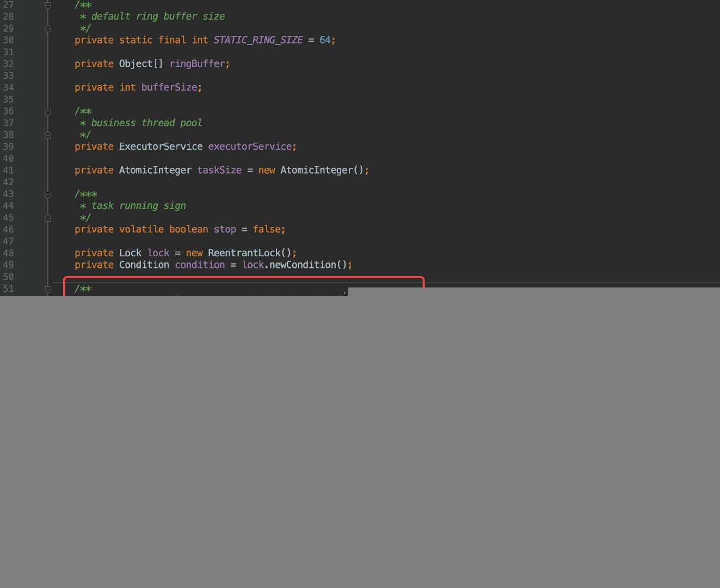Click the fold end marker at line 38
The width and height of the screenshot is (720, 588).
[x=48, y=135]
